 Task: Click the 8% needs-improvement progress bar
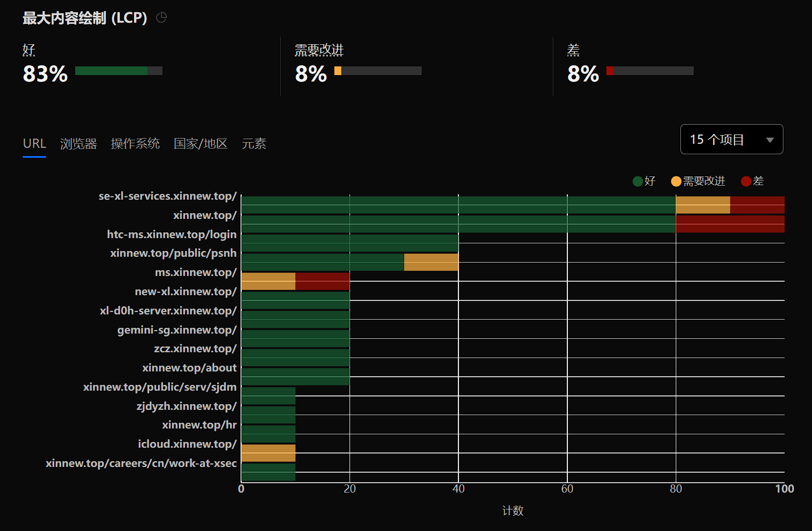point(378,71)
